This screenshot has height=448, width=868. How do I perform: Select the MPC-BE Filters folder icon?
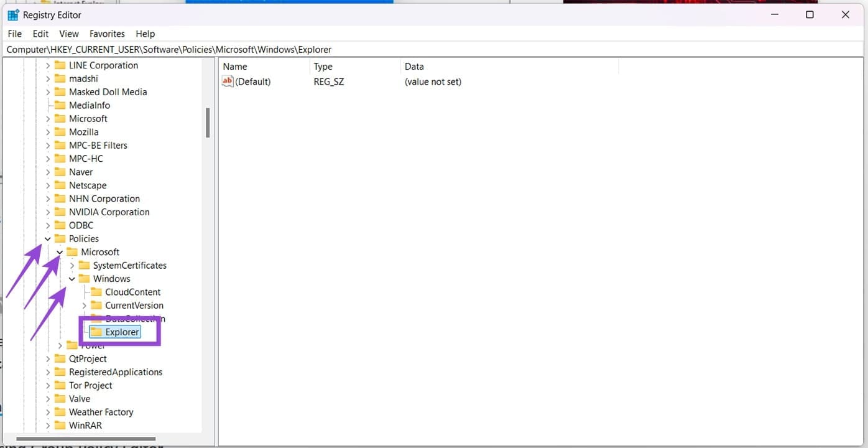click(60, 145)
